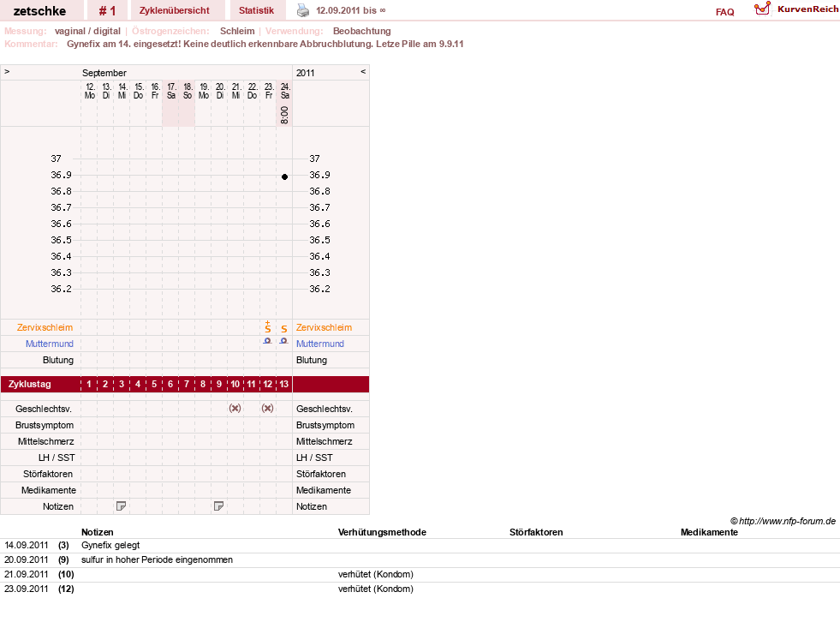Viewport: 840px width, 634px height.
Task: Click the printer icon
Action: tap(303, 10)
